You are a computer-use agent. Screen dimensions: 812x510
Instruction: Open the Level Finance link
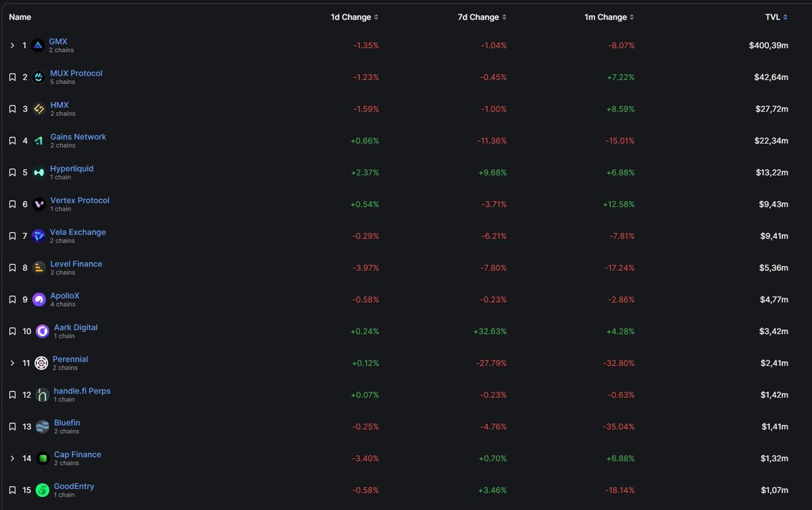click(x=76, y=263)
